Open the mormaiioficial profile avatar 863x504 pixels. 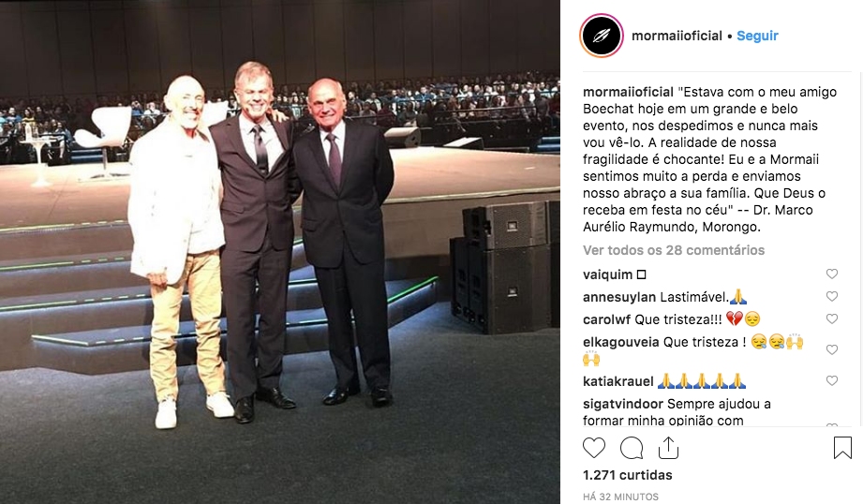(601, 36)
